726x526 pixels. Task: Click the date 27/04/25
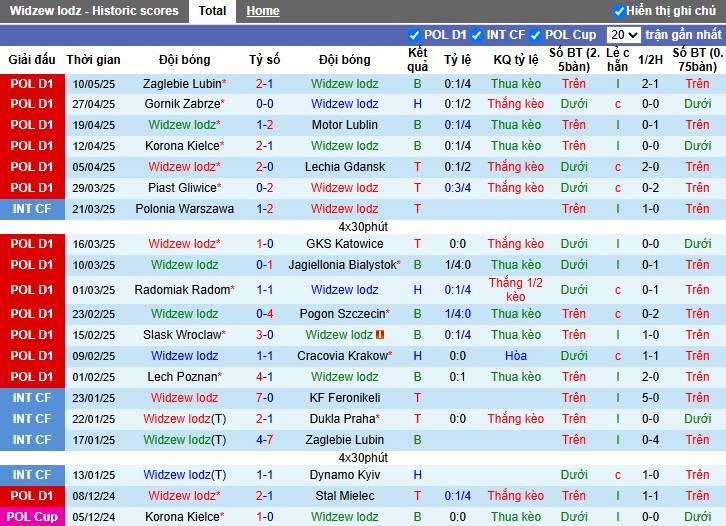tap(94, 104)
